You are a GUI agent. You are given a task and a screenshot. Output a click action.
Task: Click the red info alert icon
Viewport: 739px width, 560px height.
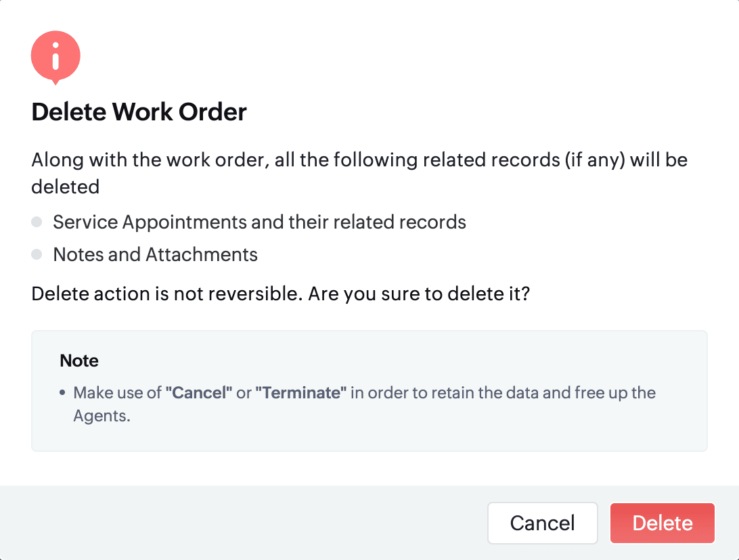tap(55, 57)
